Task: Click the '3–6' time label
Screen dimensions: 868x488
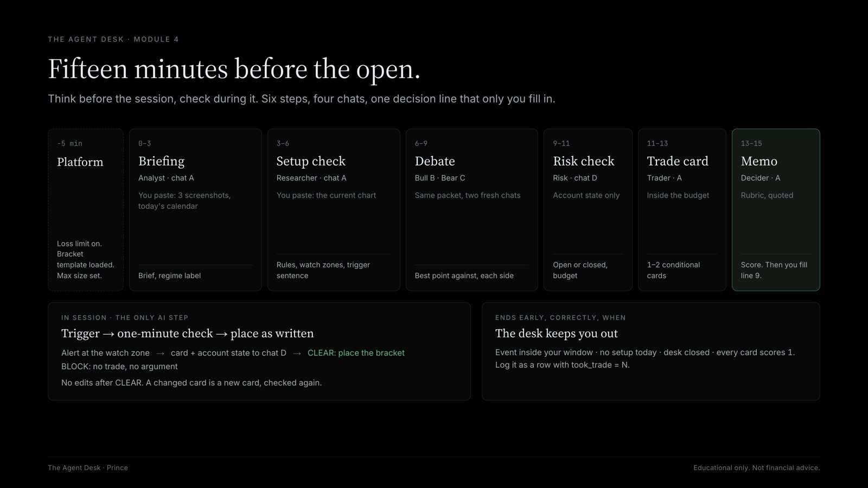Action: tap(283, 144)
